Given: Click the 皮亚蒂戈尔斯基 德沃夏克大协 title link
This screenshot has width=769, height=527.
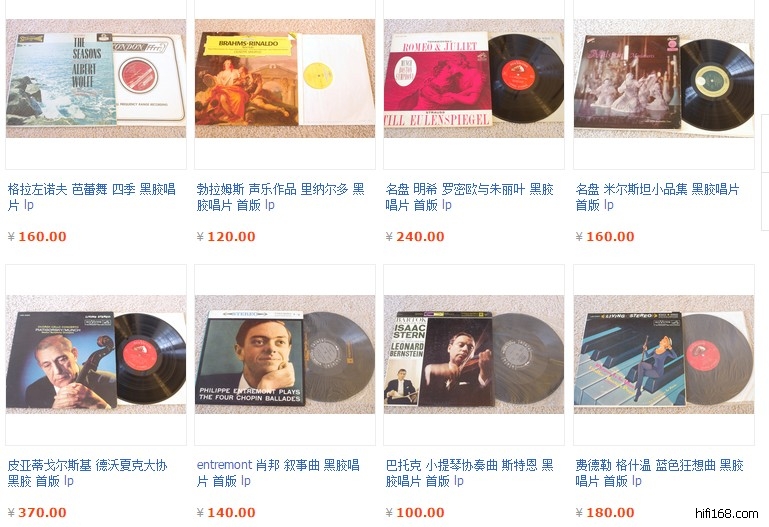Looking at the screenshot, I should (88, 473).
